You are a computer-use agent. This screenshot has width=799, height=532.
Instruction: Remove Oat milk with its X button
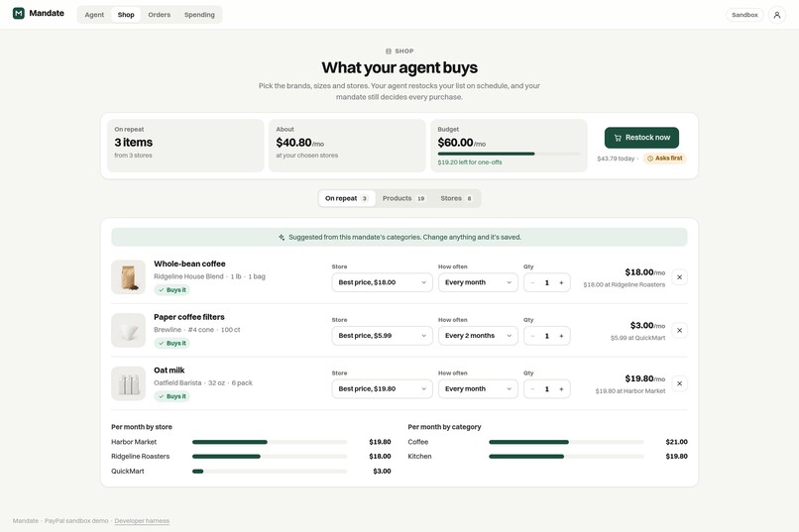click(x=679, y=383)
